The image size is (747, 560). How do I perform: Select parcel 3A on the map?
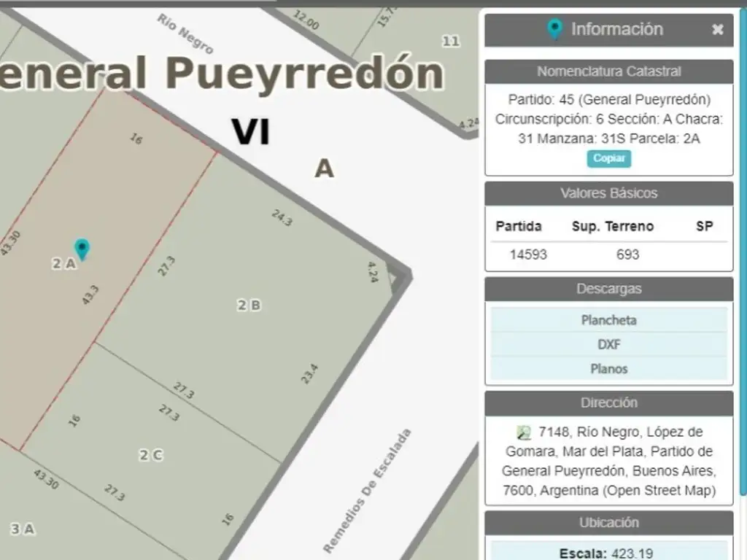[22, 529]
